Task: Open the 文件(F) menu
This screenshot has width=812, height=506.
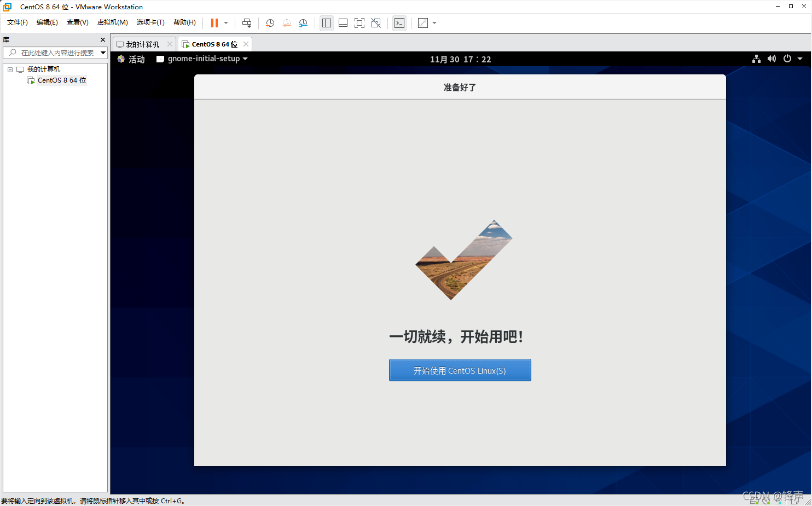Action: (18, 22)
